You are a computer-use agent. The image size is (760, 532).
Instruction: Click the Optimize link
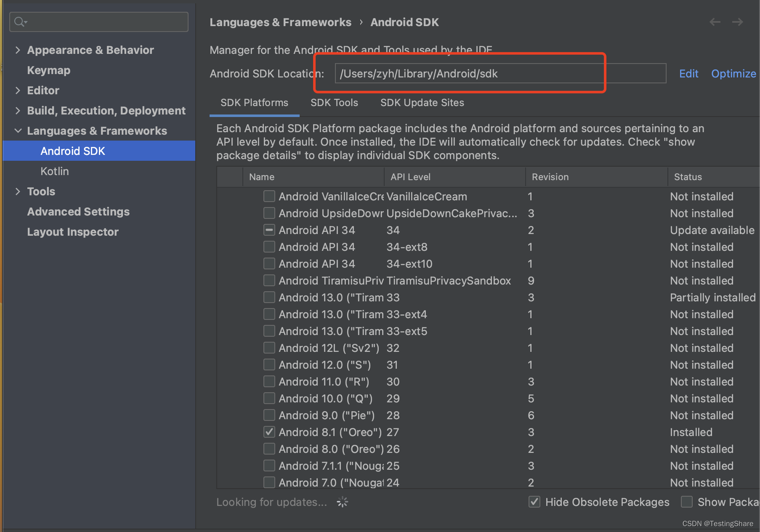click(x=733, y=73)
